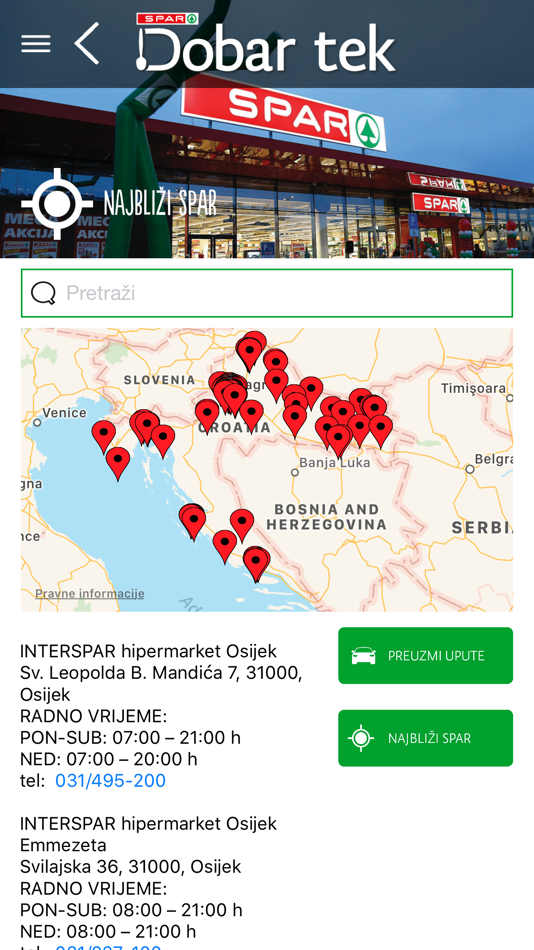Tap the SPAR Dobar tek logo

click(x=265, y=42)
